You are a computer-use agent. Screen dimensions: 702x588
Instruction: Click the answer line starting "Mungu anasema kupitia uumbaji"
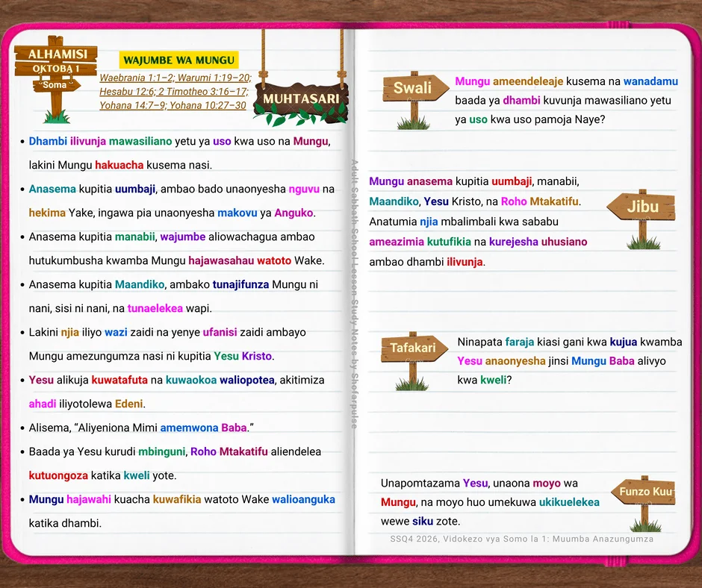[x=474, y=181]
